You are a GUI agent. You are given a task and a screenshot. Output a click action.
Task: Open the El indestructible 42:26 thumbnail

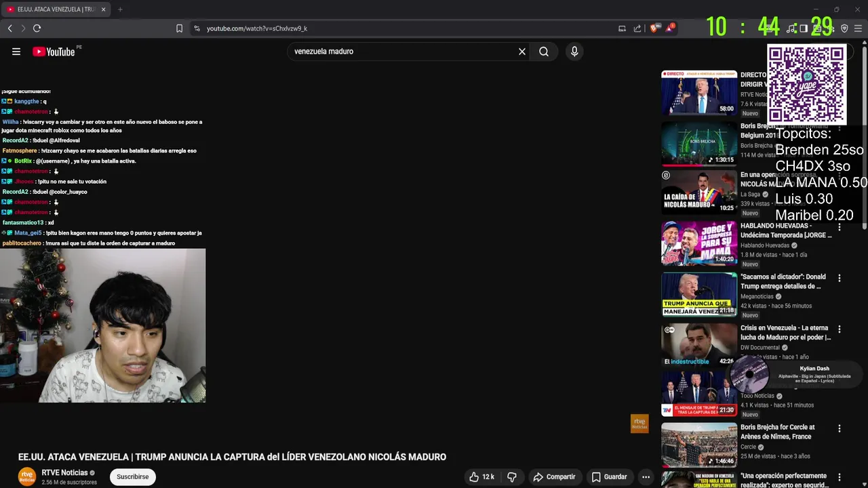click(x=699, y=345)
